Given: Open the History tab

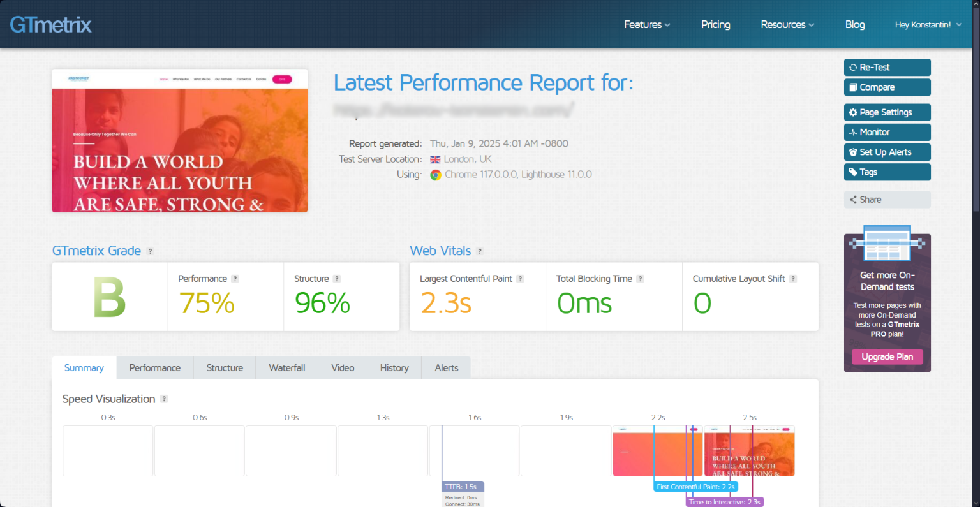Looking at the screenshot, I should [x=394, y=367].
